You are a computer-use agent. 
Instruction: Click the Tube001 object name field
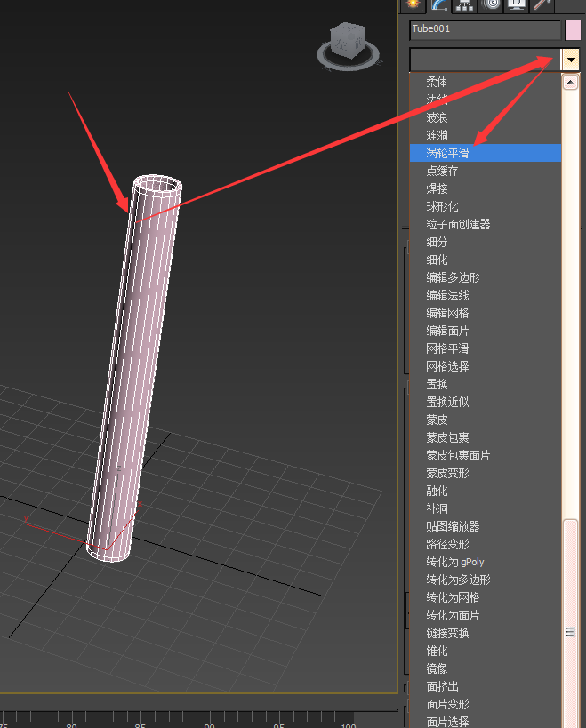pos(485,29)
